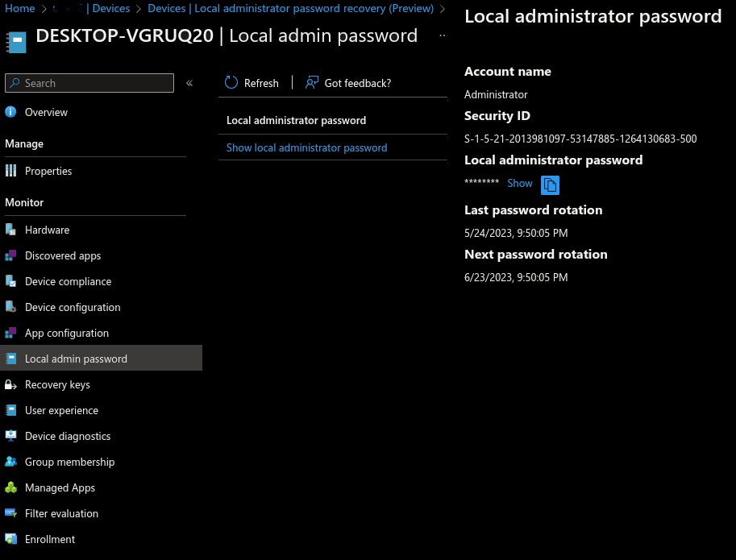This screenshot has height=560, width=736.
Task: Open the Local administrator password recovery breadcrumb
Action: pos(290,8)
